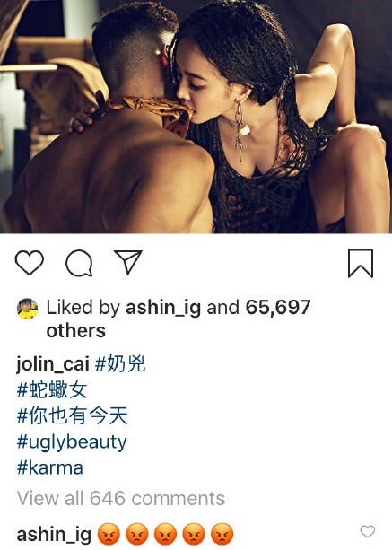Open jolin_cai profile from caption
The width and height of the screenshot is (392, 550).
point(53,363)
